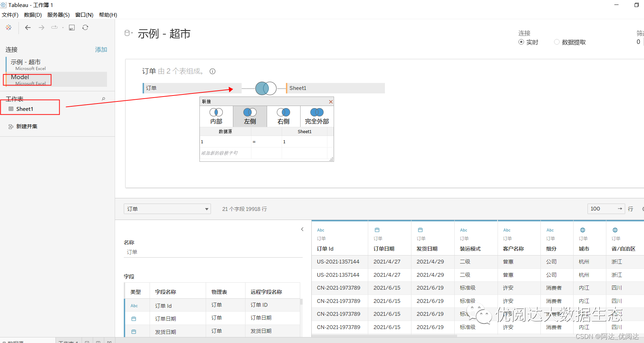This screenshot has height=343, width=644.
Task: Click the calendar type icon of 订单日期 column
Action: point(377,230)
